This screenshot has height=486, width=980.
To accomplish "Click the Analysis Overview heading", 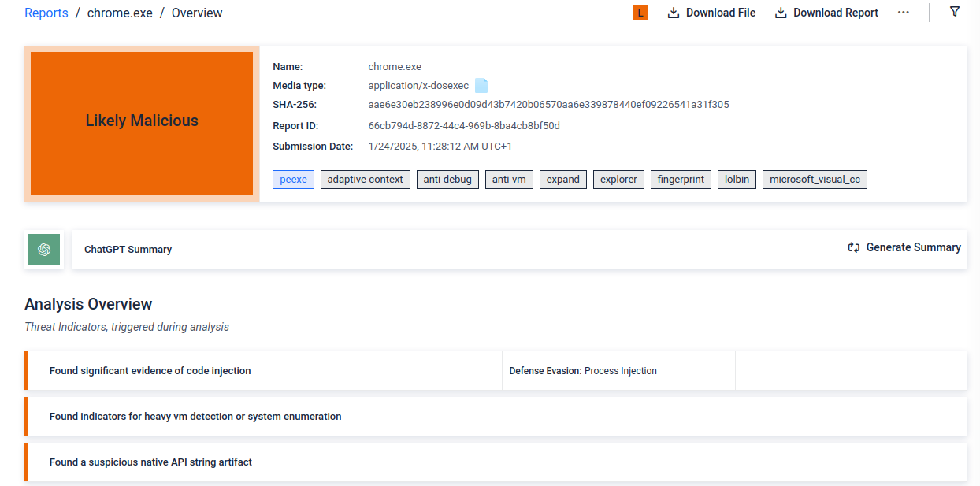I will tap(88, 304).
